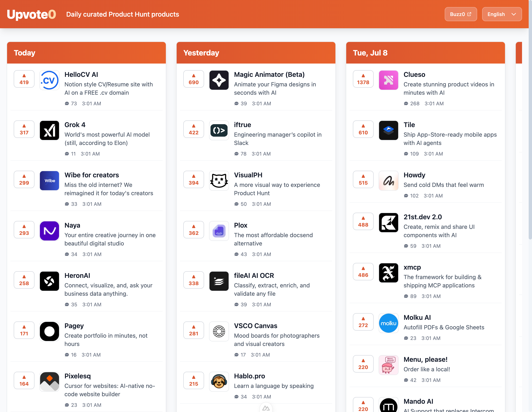Open the Molku AI title link

417,317
